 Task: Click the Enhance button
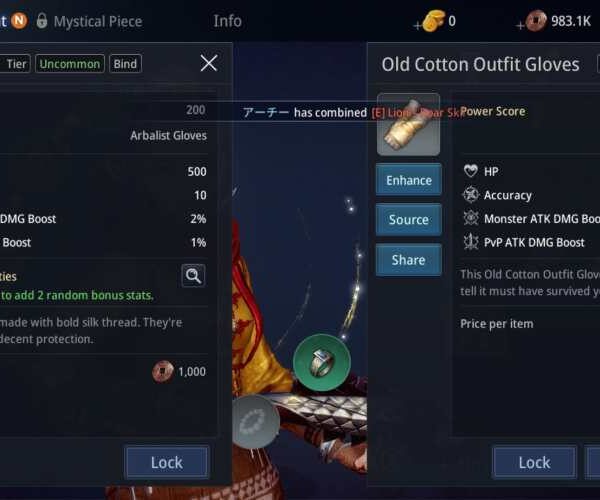[409, 180]
